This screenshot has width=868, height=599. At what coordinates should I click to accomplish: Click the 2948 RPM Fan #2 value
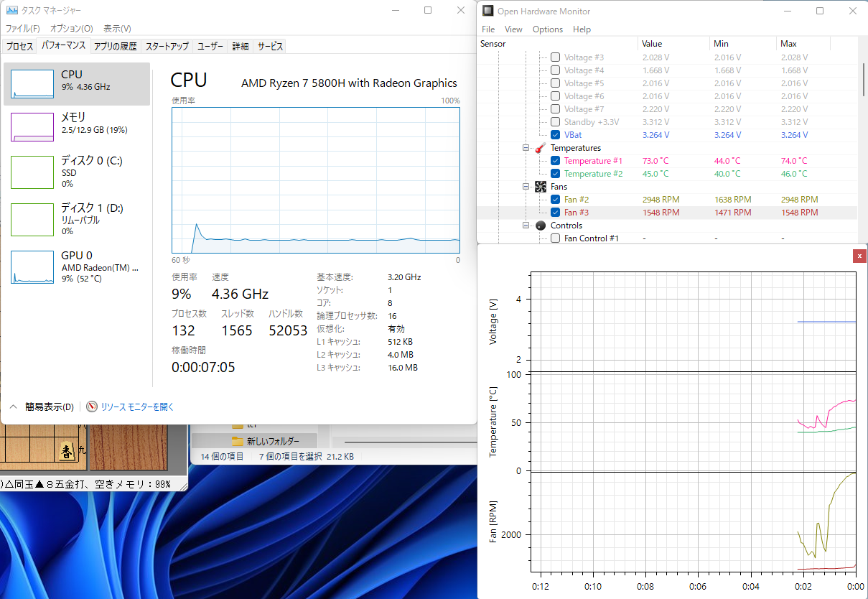pyautogui.click(x=661, y=200)
